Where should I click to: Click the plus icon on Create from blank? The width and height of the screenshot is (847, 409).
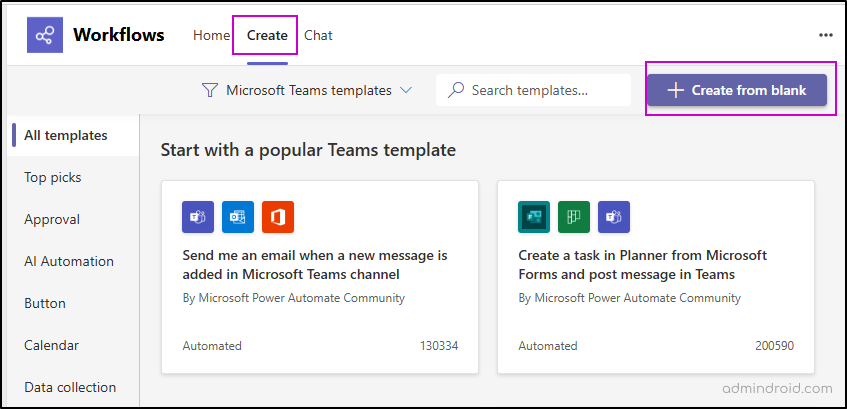tap(675, 90)
